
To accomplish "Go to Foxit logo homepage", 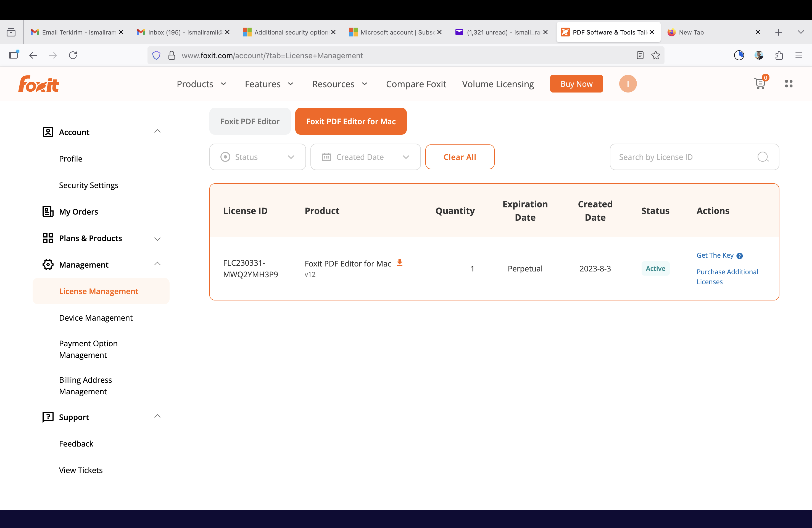I will [x=39, y=84].
